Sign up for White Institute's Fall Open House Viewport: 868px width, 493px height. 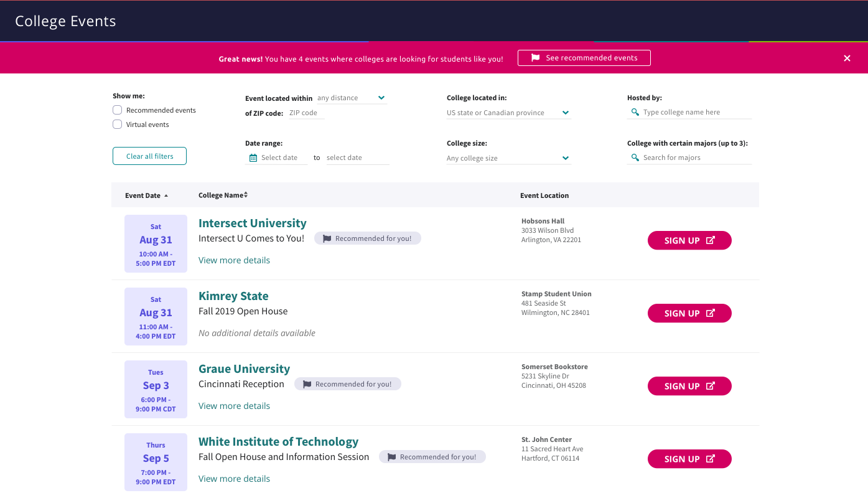point(689,459)
